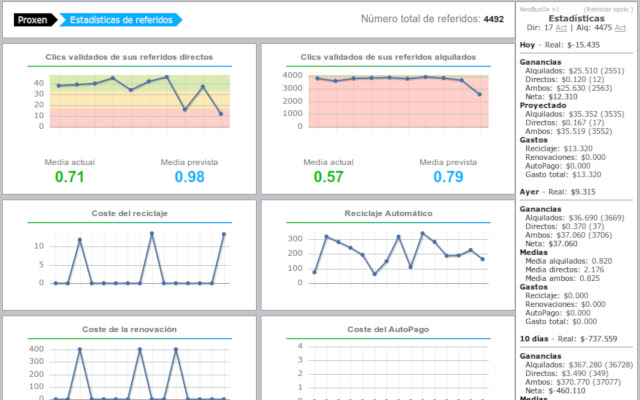Click the Coste de la renovación chart title
The image size is (640, 400).
click(x=129, y=329)
